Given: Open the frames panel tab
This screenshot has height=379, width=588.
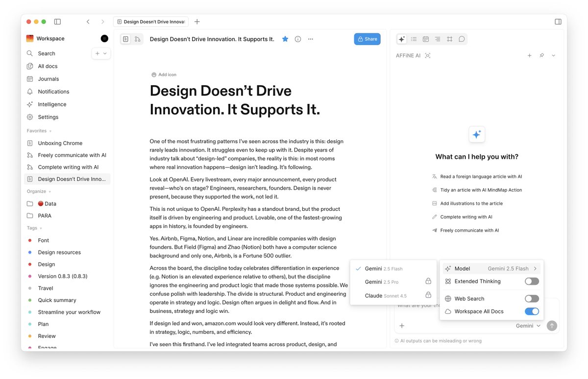Looking at the screenshot, I should 450,39.
